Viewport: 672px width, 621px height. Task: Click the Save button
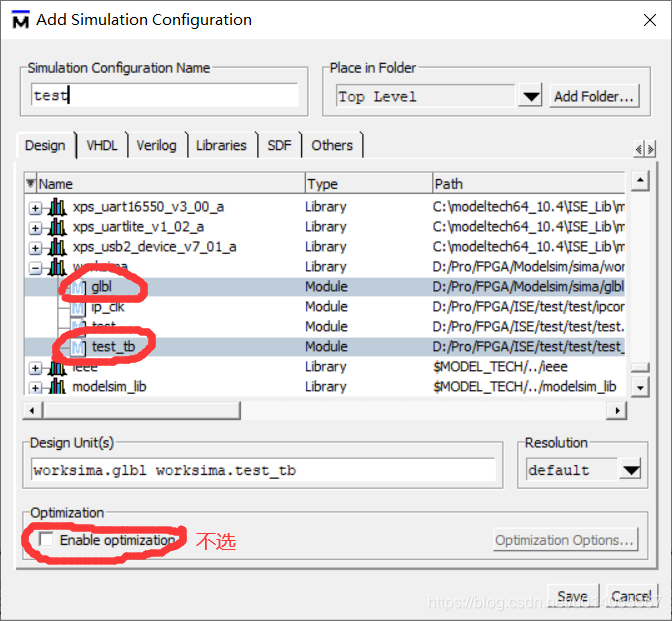coord(573,596)
